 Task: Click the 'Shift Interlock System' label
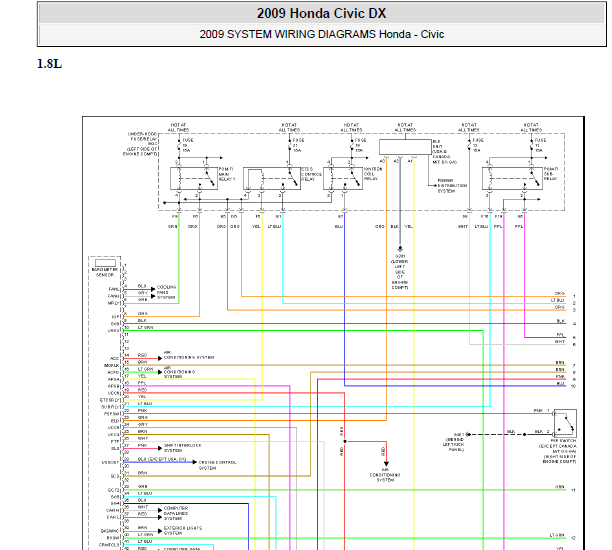tap(182, 447)
